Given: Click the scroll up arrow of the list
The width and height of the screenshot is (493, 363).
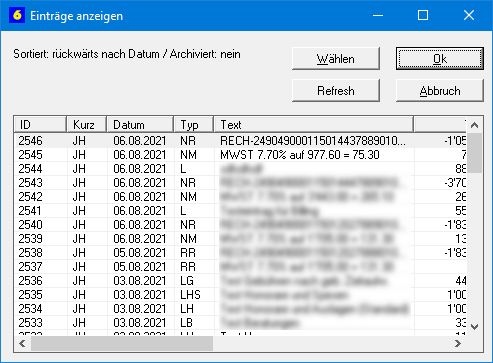Looking at the screenshot, I should (475, 125).
